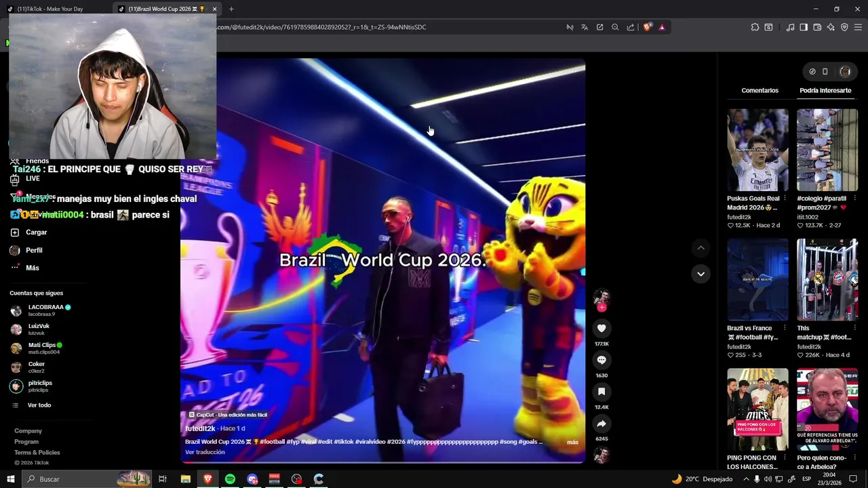Click the Company footer link
This screenshot has width=868, height=488.
click(28, 431)
